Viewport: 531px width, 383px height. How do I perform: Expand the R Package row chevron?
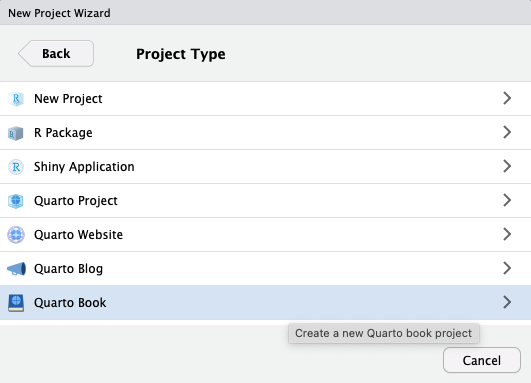[x=507, y=132]
